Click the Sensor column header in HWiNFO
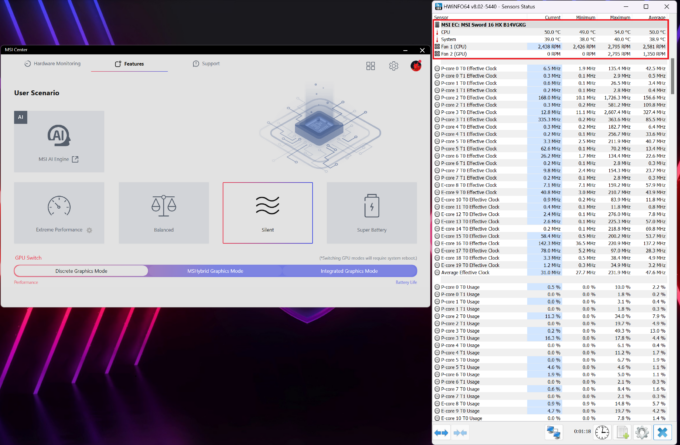 (x=441, y=17)
